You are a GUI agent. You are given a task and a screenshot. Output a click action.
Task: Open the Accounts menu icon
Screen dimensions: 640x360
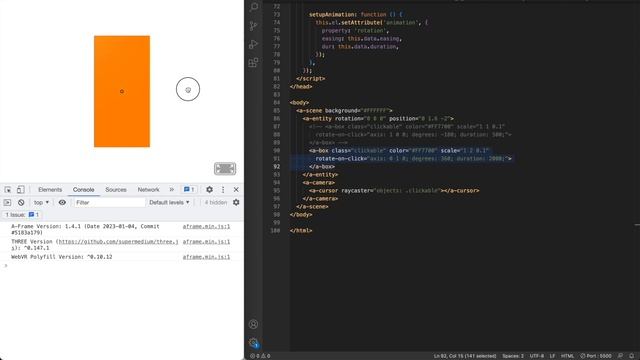(253, 324)
